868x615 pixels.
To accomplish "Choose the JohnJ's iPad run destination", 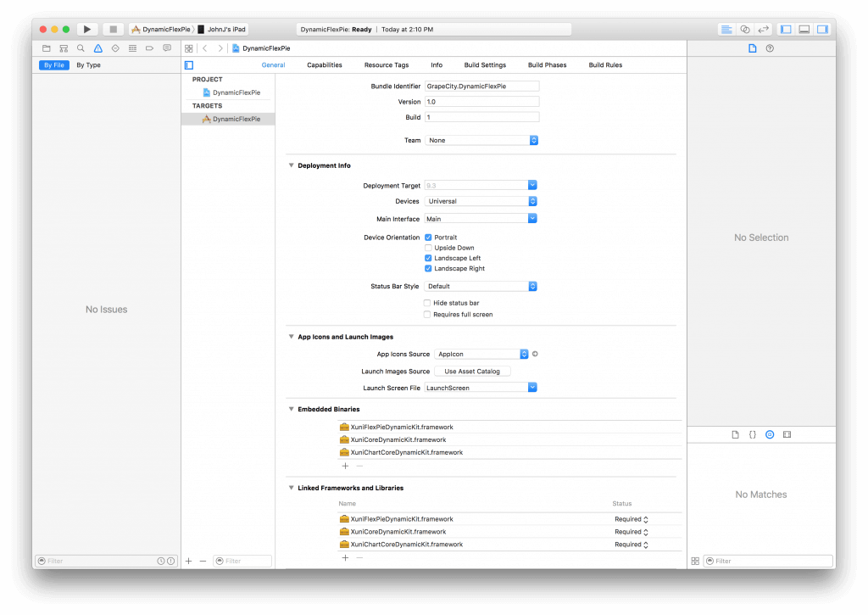I will (x=222, y=30).
